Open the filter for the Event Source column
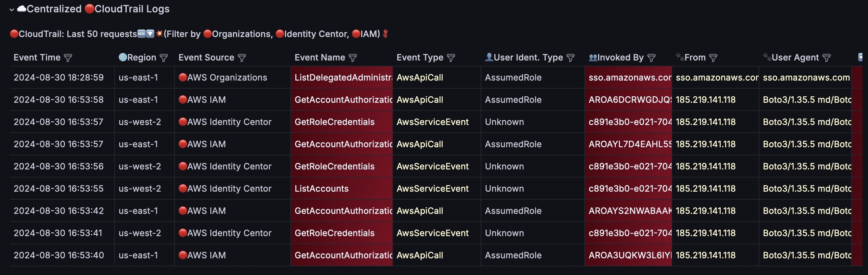 point(242,58)
